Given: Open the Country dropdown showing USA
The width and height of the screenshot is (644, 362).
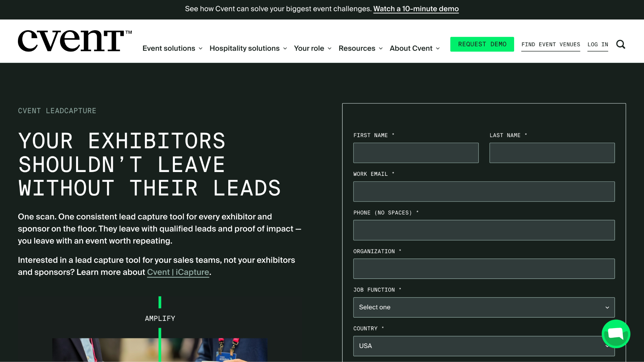Looking at the screenshot, I should coord(484,346).
